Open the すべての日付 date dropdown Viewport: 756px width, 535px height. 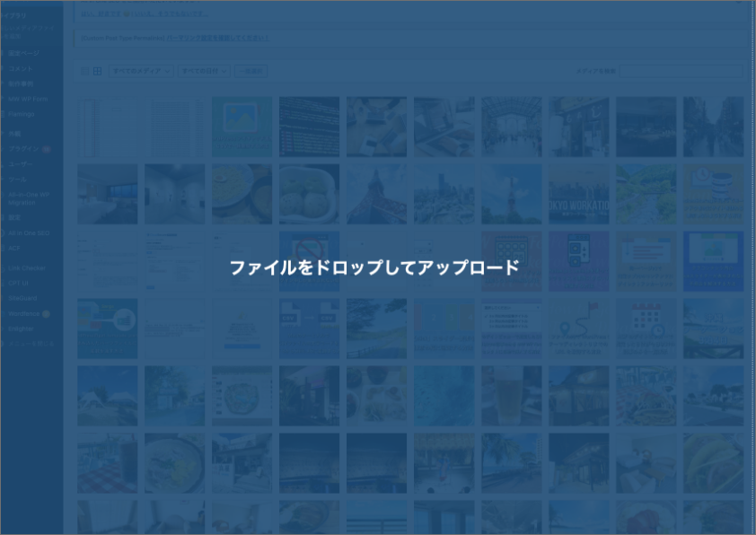pyautogui.click(x=204, y=71)
